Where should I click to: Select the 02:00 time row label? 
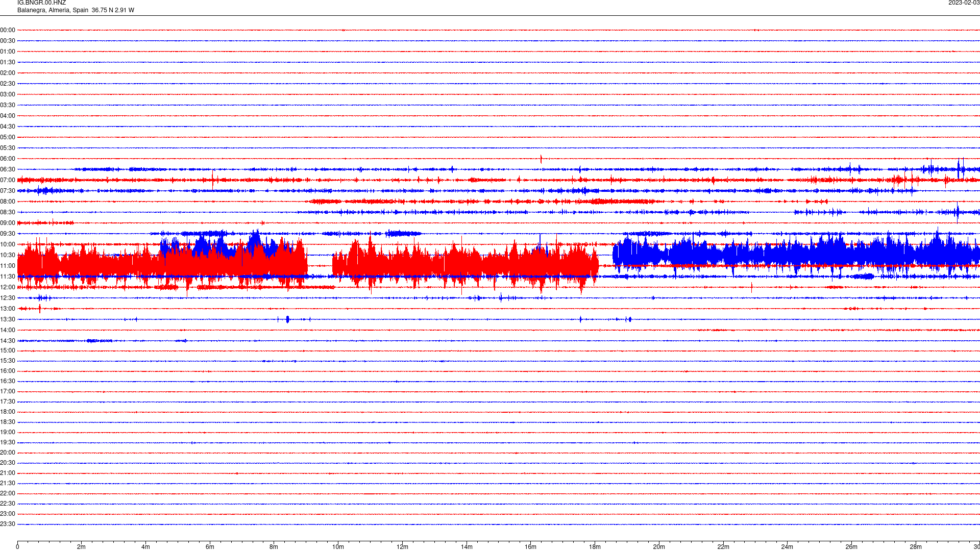(8, 73)
